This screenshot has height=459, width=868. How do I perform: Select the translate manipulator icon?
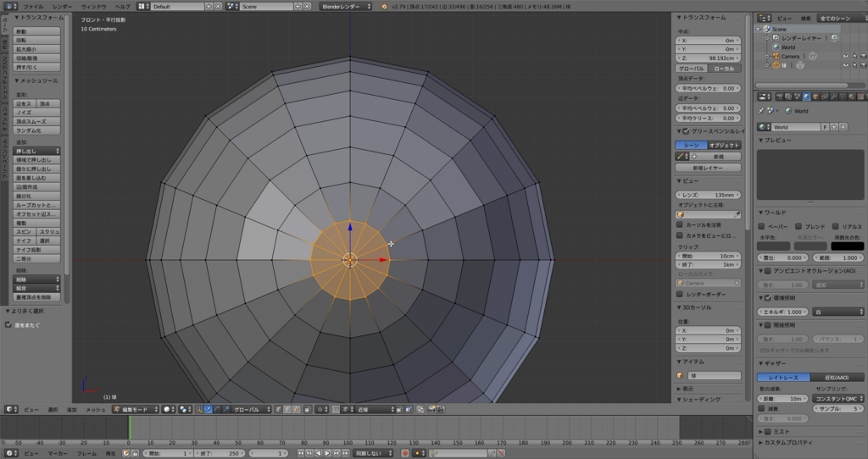coord(209,409)
